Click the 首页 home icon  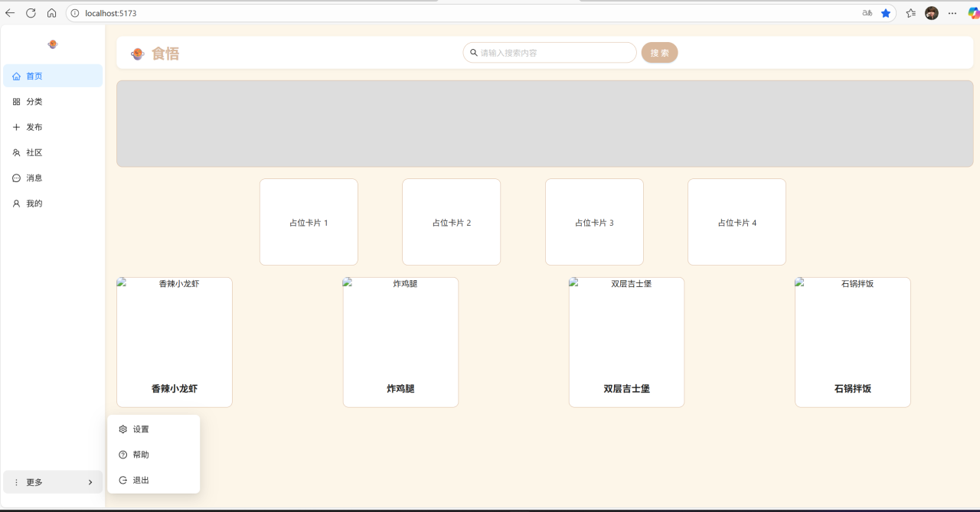pyautogui.click(x=16, y=77)
